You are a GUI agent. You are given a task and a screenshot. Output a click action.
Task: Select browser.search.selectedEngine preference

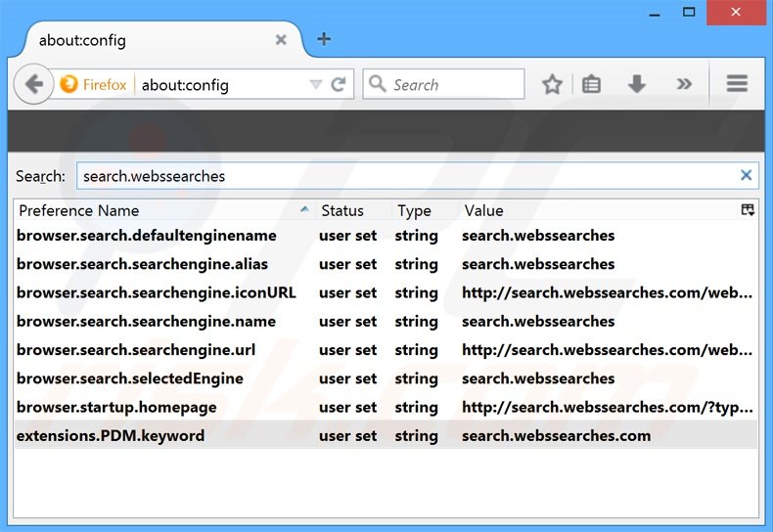click(x=386, y=378)
